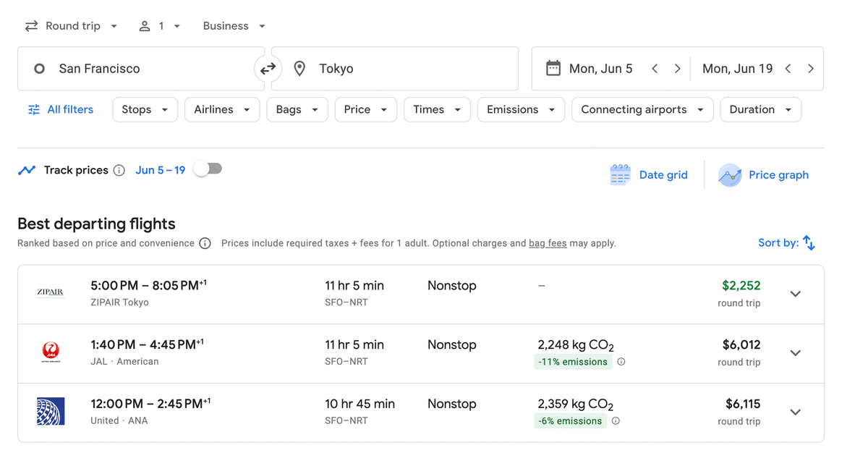Expand the United ANA flight details
Image resolution: width=868 pixels, height=466 pixels.
click(795, 412)
